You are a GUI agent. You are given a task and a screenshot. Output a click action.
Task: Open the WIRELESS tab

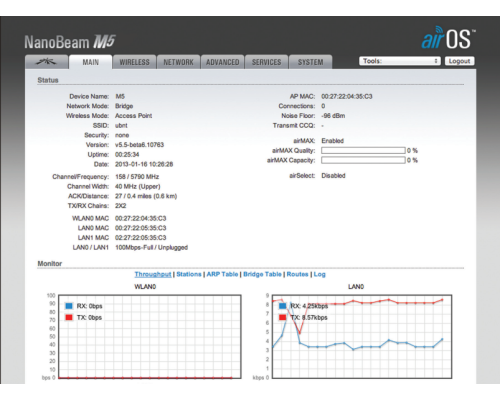(134, 62)
